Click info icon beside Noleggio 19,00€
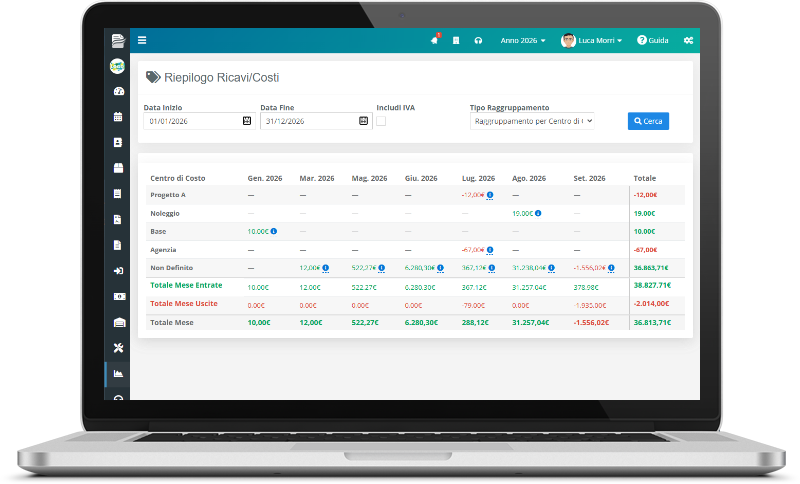The height and width of the screenshot is (484, 800). [x=538, y=213]
